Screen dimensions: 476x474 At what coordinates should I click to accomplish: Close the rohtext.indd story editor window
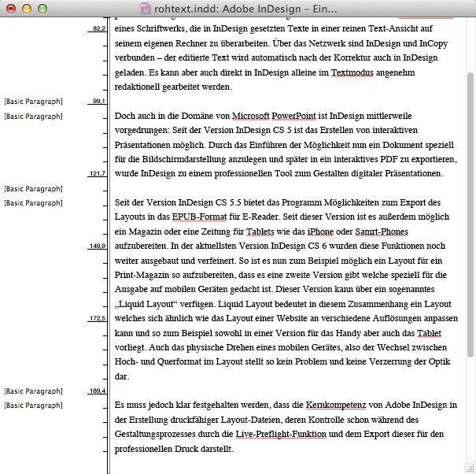click(10, 9)
